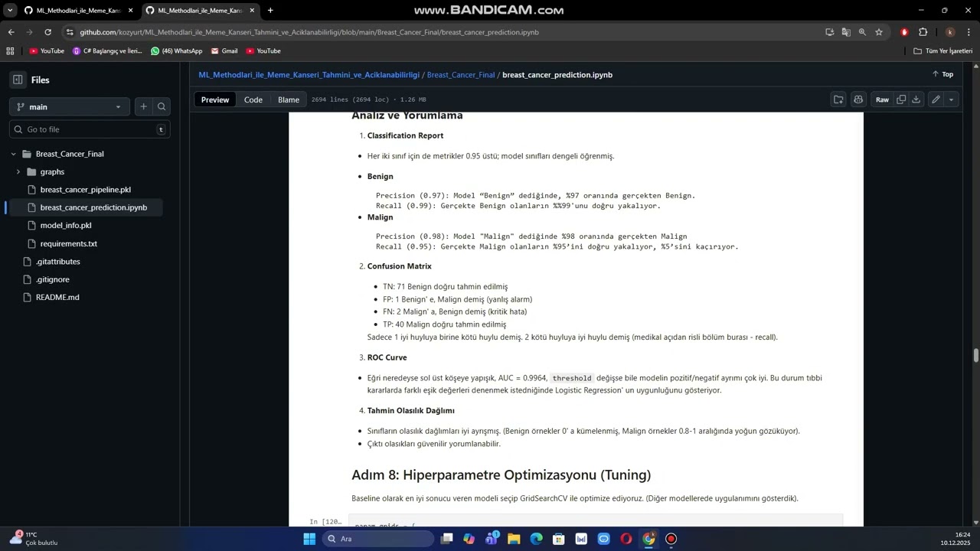980x551 pixels.
Task: Click the browser address bar URL
Action: pos(309,32)
